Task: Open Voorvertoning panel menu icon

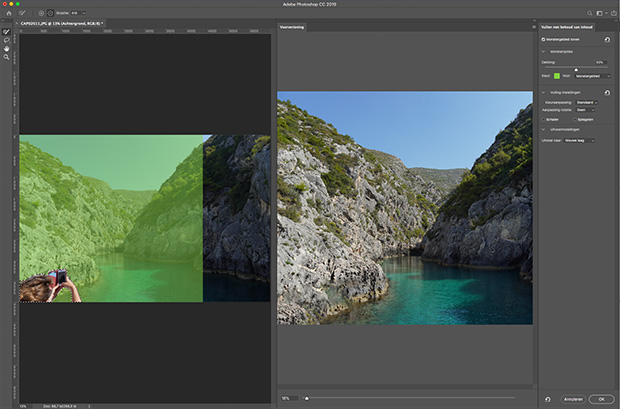Action: tap(533, 27)
